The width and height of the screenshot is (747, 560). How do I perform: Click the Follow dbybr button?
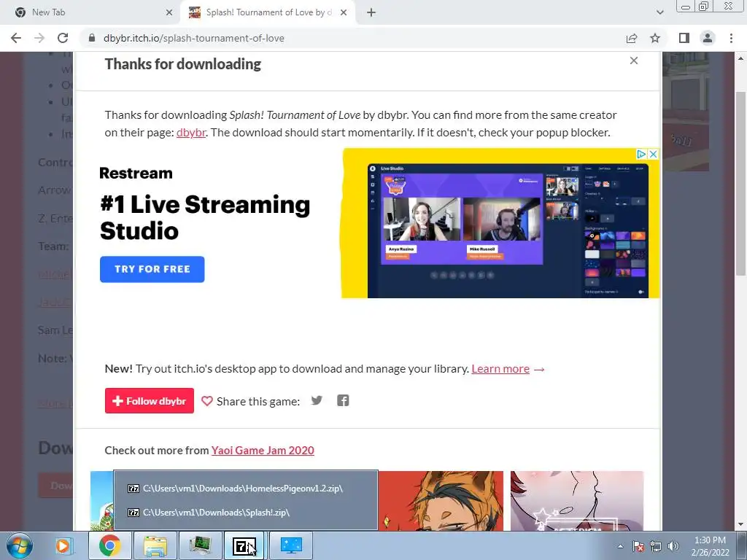pyautogui.click(x=149, y=400)
